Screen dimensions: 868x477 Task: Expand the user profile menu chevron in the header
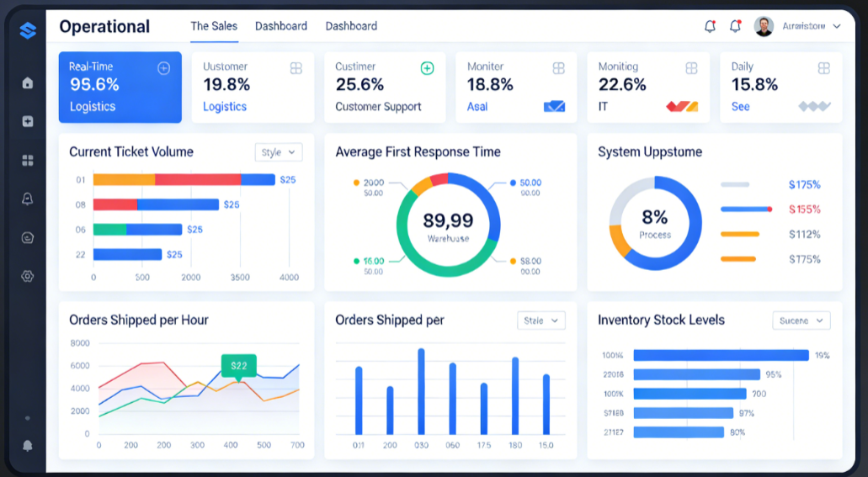836,27
